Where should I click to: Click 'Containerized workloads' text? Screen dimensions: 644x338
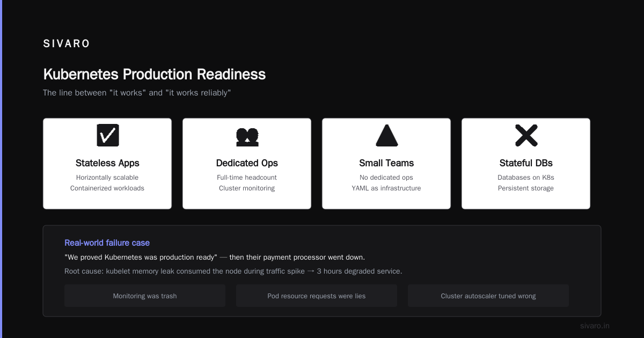107,188
